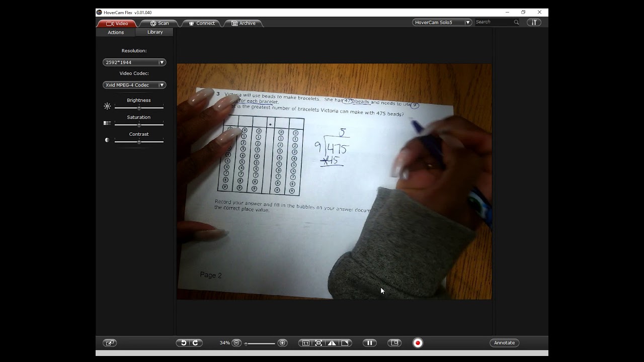Viewport: 644px width, 362px height.
Task: Rotate the image clockwise
Action: [x=195, y=343]
